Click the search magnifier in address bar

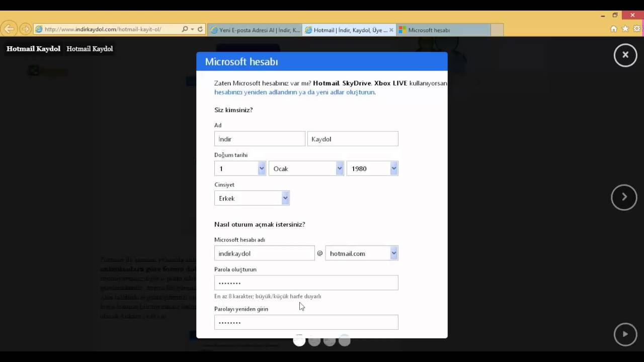(185, 30)
